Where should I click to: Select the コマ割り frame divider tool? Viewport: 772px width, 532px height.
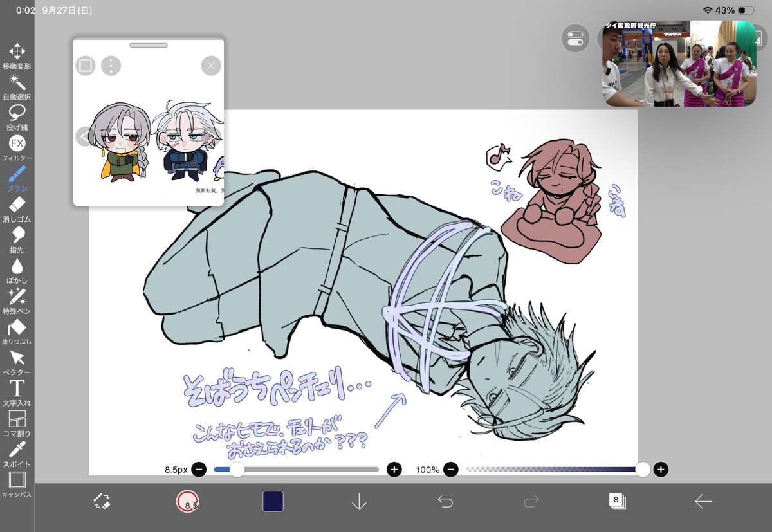pyautogui.click(x=17, y=423)
